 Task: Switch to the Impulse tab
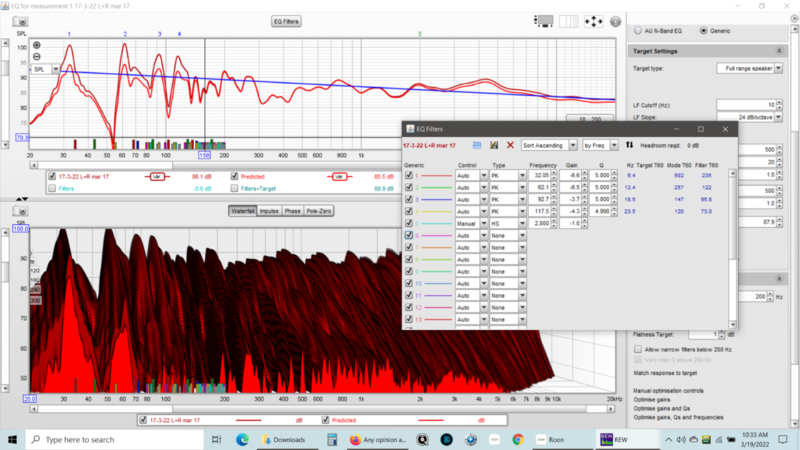coord(270,211)
